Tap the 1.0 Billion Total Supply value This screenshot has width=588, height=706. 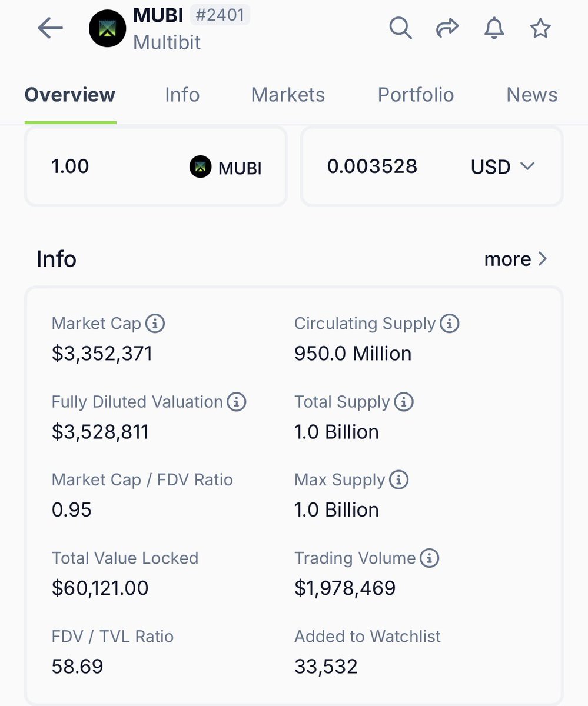337,432
